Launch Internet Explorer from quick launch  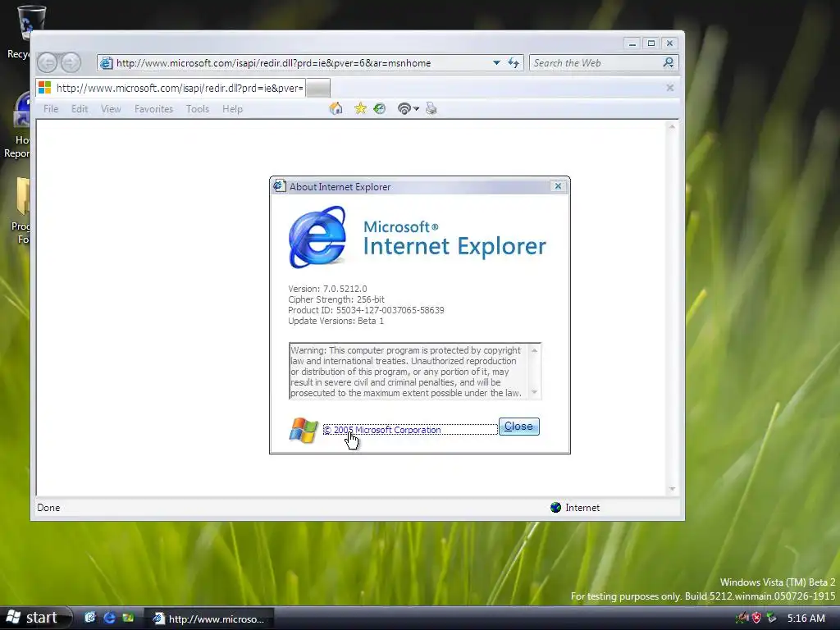click(x=109, y=618)
